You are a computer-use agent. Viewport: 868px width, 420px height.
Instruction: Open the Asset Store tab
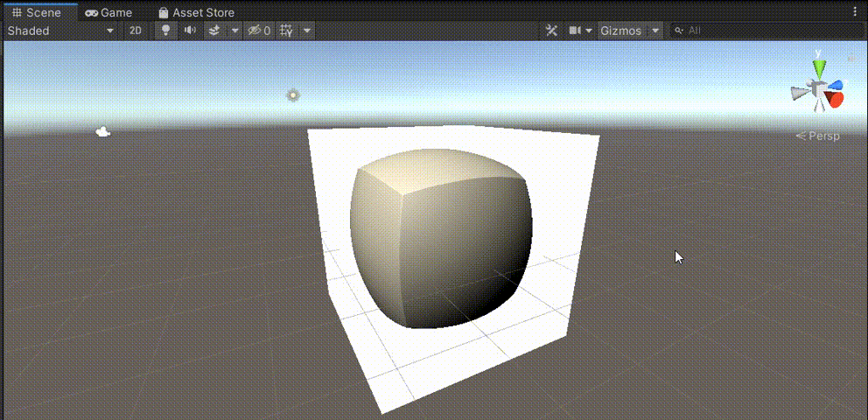point(196,12)
